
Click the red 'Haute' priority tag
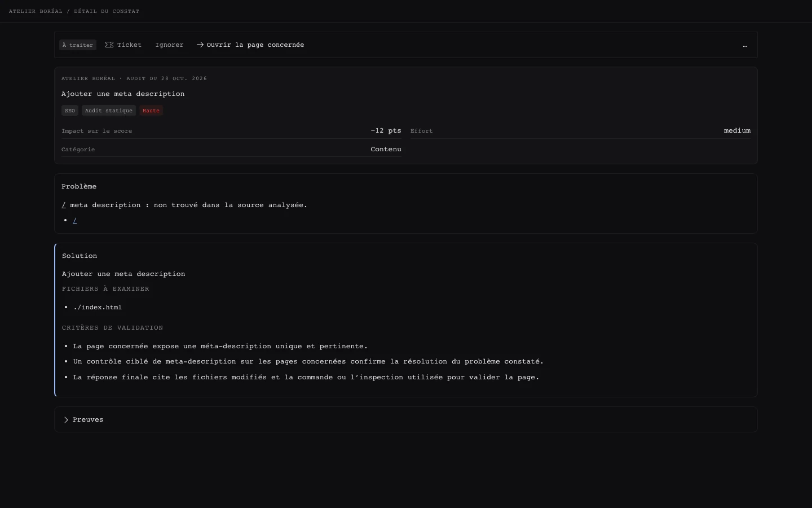coord(151,111)
